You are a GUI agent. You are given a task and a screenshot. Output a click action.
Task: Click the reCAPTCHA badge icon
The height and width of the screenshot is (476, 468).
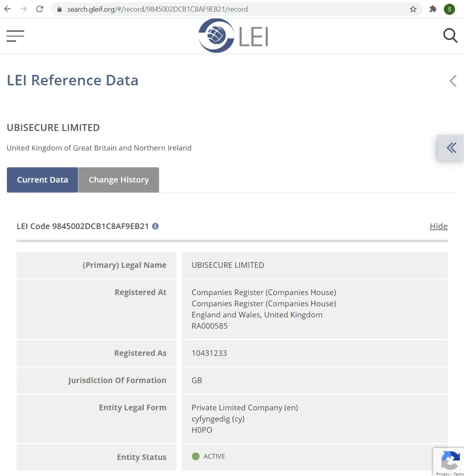point(450,461)
